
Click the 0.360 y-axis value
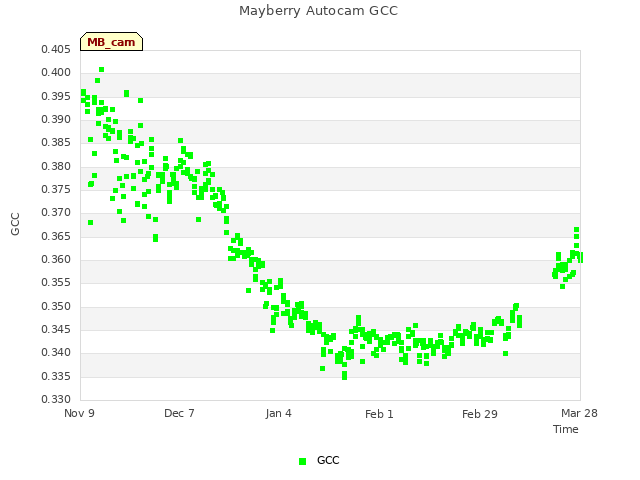56,260
